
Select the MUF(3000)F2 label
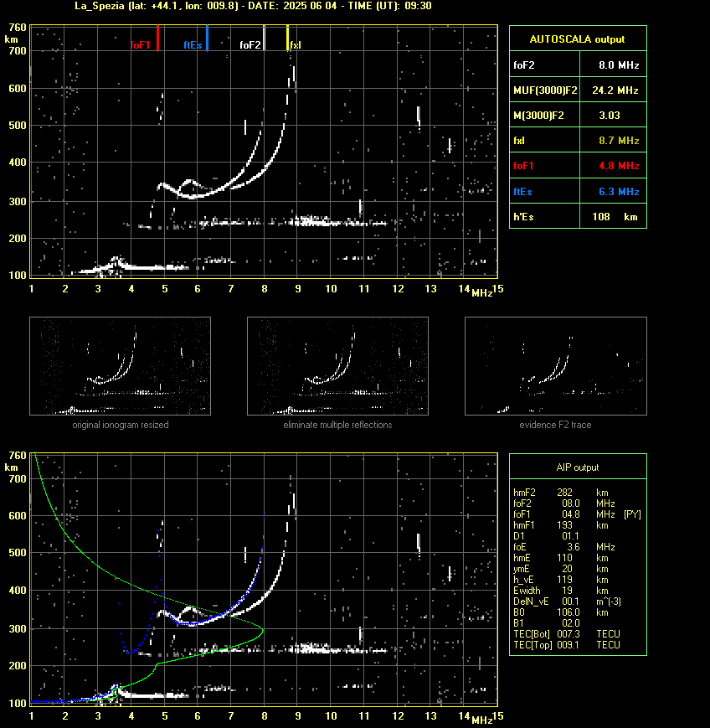point(545,90)
